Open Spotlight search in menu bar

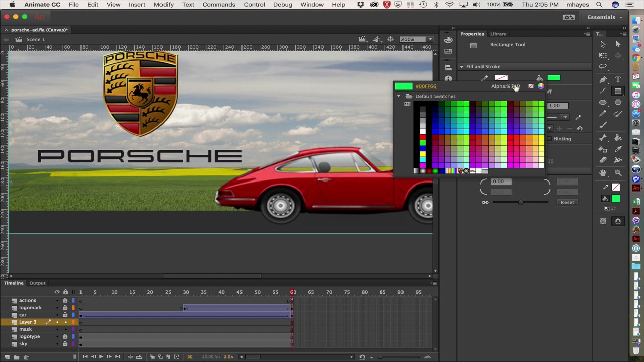click(599, 5)
